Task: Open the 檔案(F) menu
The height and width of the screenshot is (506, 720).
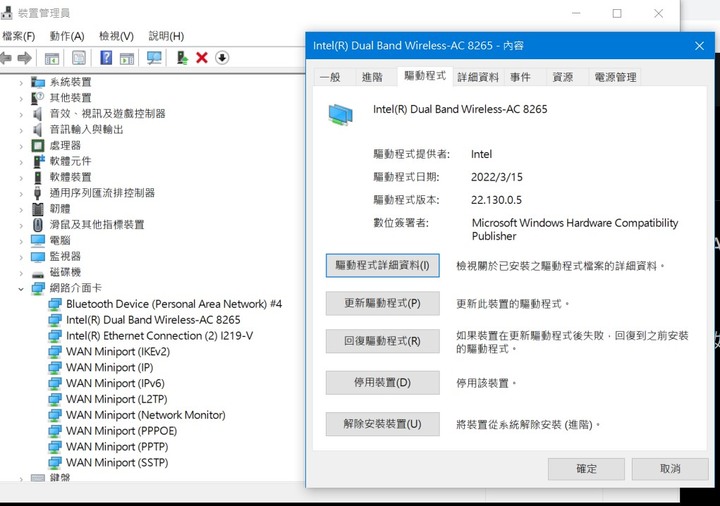Action: 18,36
